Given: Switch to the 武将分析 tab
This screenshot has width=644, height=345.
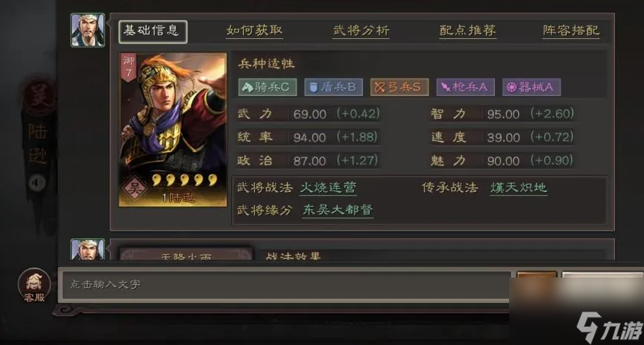Looking at the screenshot, I should 361,31.
